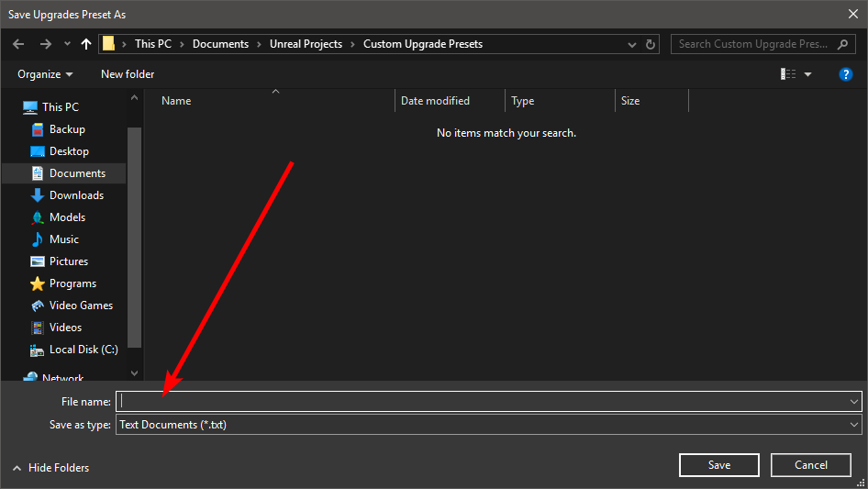This screenshot has height=489, width=868.
Task: Click the folder icon in address bar
Action: tap(108, 44)
